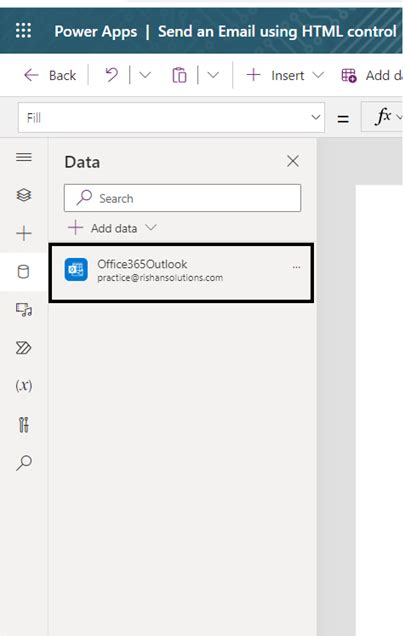The image size is (405, 636).
Task: Click the practice@rishansolutions.com text
Action: coord(160,278)
